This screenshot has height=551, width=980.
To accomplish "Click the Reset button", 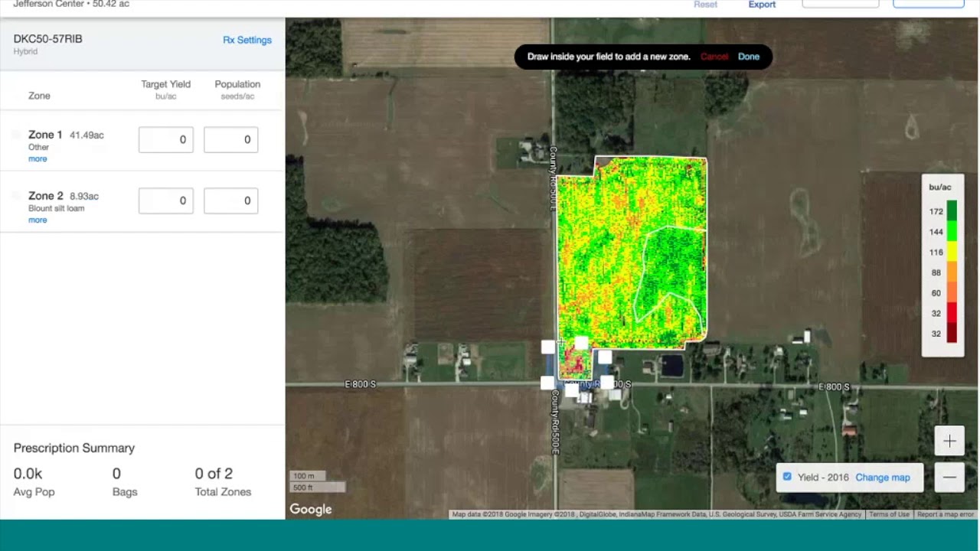I will [x=705, y=5].
